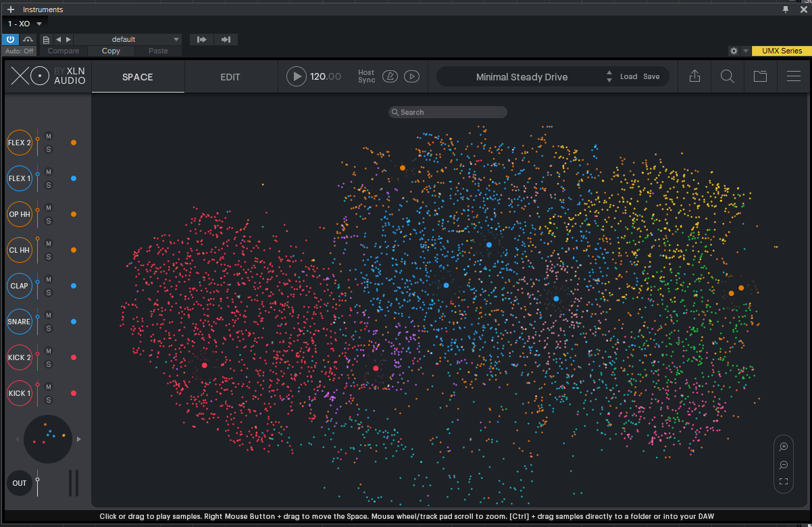Screen dimensions: 812x527
Task: Click the Save preset button
Action: (651, 77)
